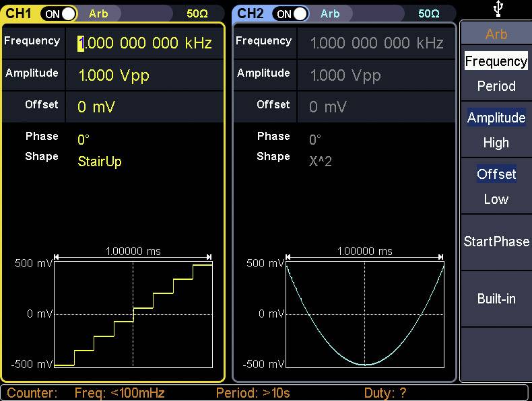Select Frequency in the Arb softkey menu
The height and width of the screenshot is (401, 532).
496,61
